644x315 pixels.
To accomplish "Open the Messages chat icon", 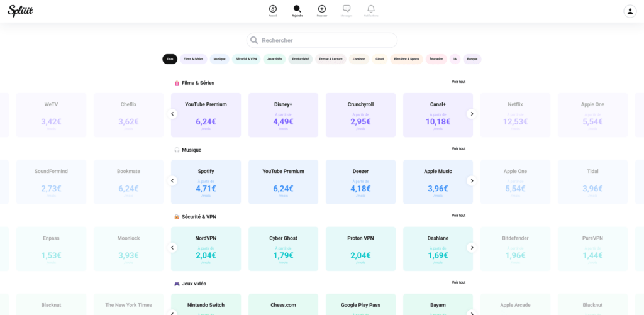I will point(347,9).
